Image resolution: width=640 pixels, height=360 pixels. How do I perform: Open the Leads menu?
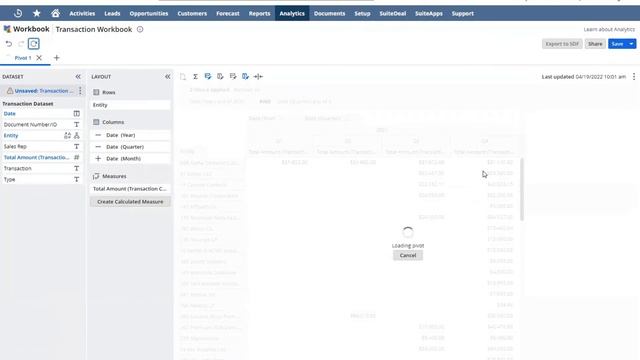click(x=112, y=13)
